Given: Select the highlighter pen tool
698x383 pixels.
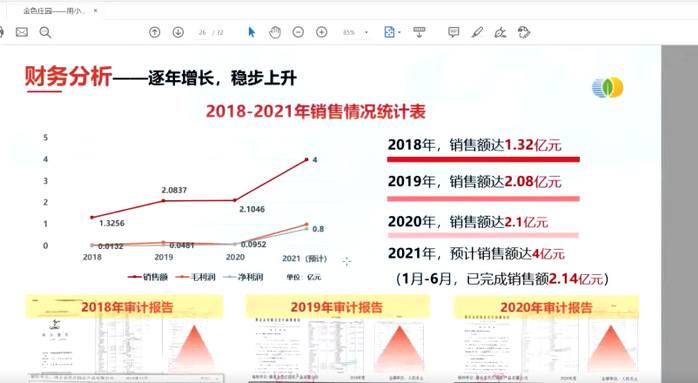Looking at the screenshot, I should point(477,32).
